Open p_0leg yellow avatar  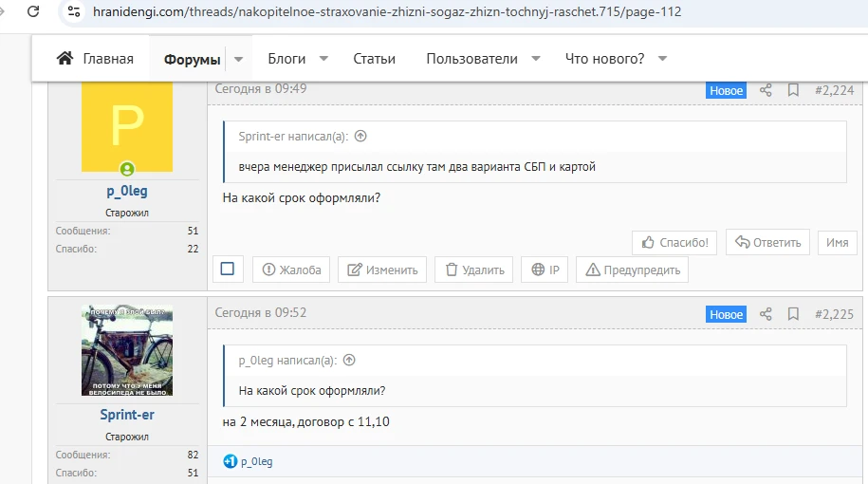pyautogui.click(x=127, y=127)
